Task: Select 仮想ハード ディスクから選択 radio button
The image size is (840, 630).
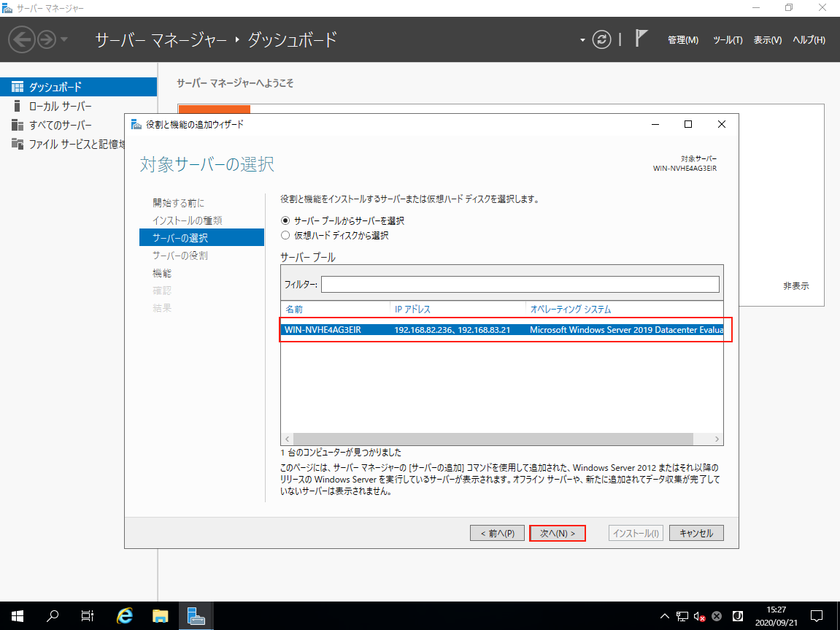Action: click(x=285, y=235)
